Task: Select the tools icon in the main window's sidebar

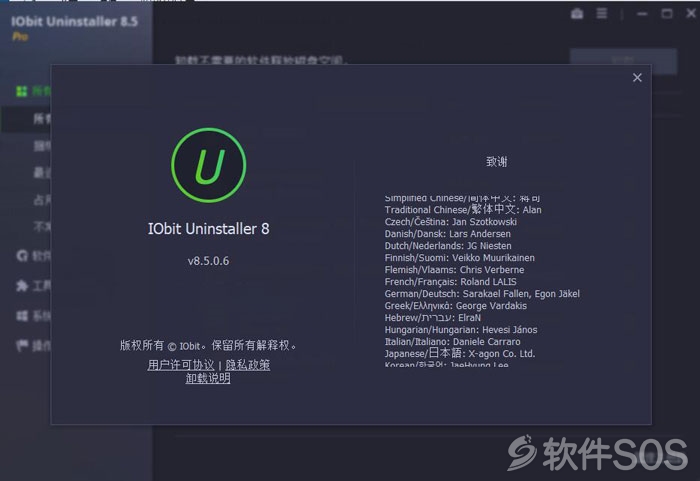Action: pyautogui.click(x=22, y=285)
